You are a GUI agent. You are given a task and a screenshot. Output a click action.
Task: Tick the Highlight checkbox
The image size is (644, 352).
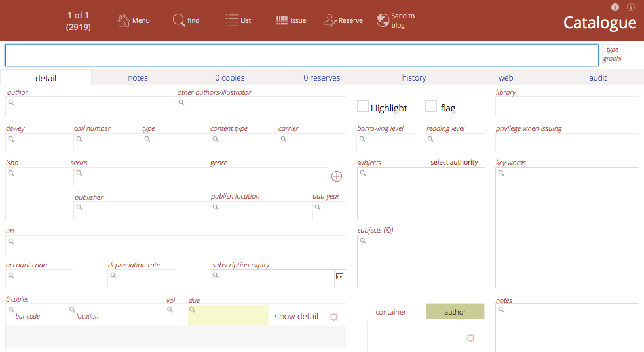click(x=362, y=106)
